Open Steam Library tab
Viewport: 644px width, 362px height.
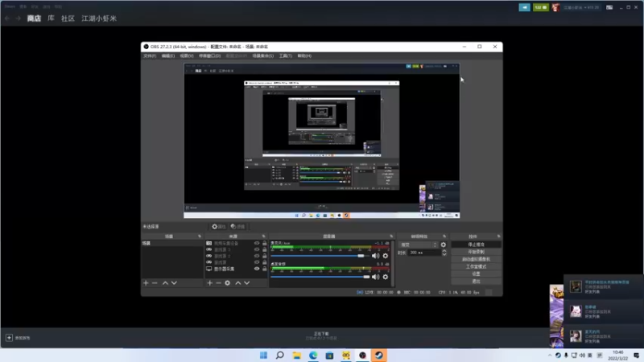(51, 19)
